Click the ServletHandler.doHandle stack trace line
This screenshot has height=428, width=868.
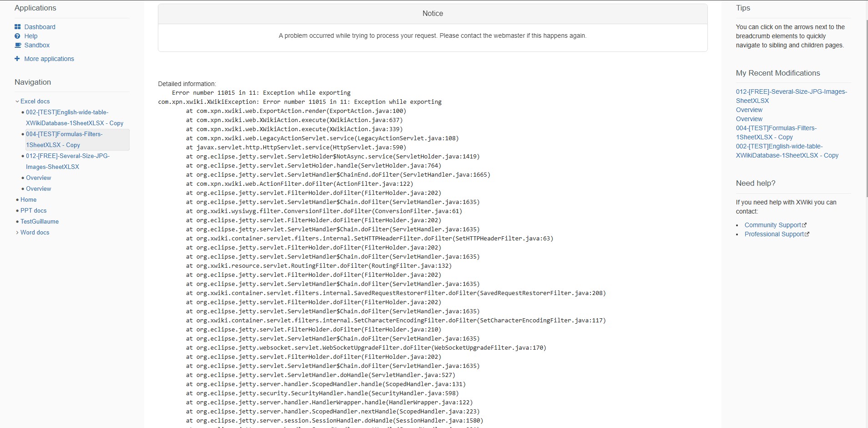coord(321,375)
